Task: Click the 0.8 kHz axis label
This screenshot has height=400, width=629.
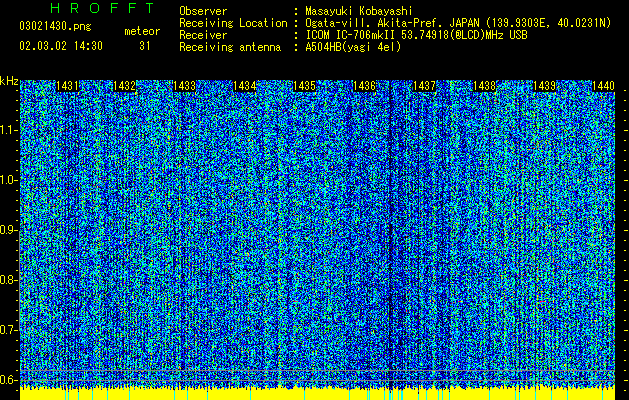Action: (8, 280)
